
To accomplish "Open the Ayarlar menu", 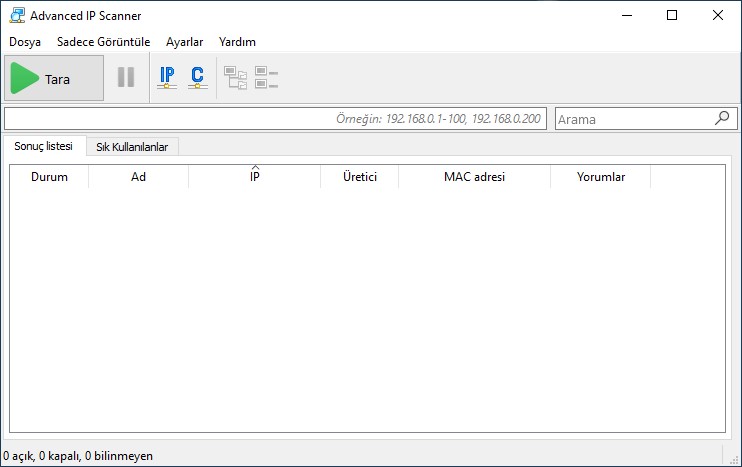I will click(x=185, y=42).
